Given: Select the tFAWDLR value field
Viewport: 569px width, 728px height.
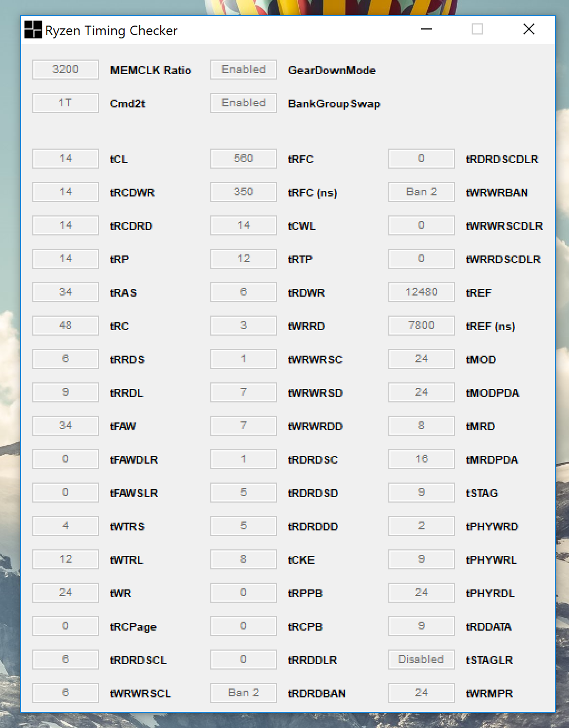Looking at the screenshot, I should tap(66, 459).
